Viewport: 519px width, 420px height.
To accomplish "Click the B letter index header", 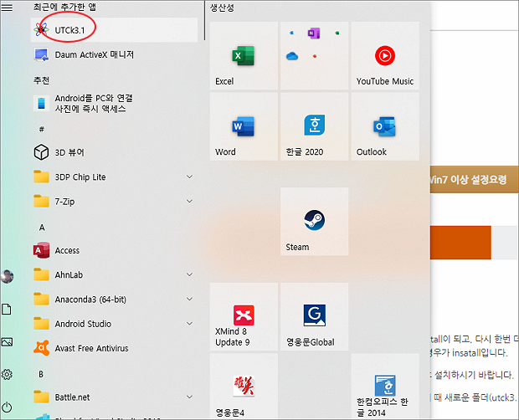I will (41, 374).
